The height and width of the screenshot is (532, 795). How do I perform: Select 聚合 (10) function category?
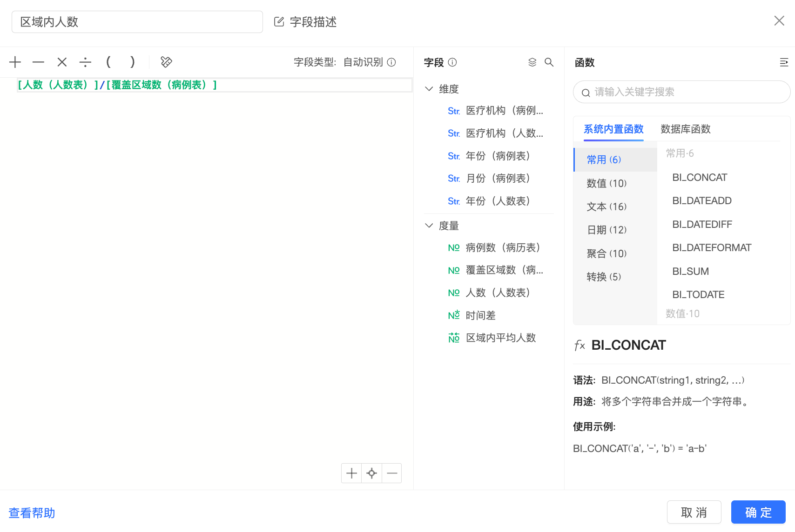pos(615,253)
